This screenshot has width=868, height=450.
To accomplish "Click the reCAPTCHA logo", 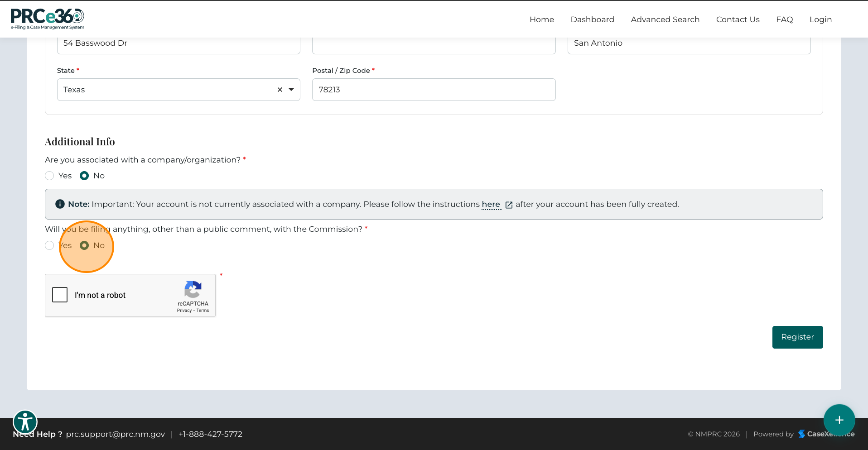I will (193, 290).
